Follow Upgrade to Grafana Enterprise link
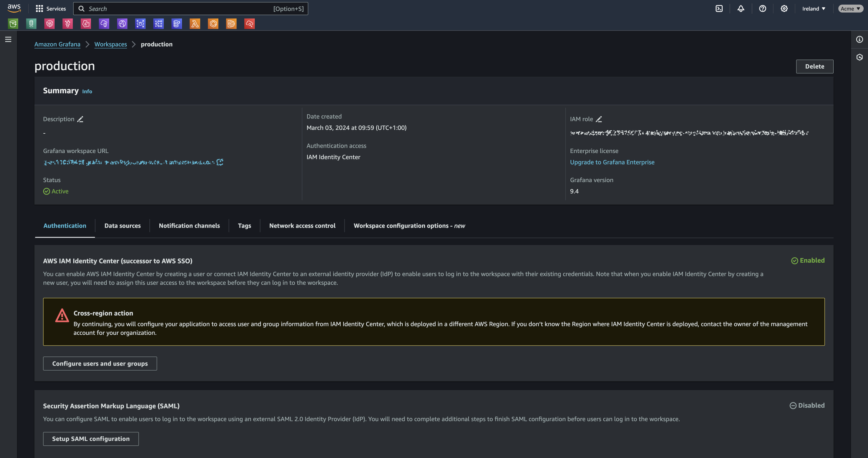Viewport: 868px width, 458px height. click(x=612, y=162)
